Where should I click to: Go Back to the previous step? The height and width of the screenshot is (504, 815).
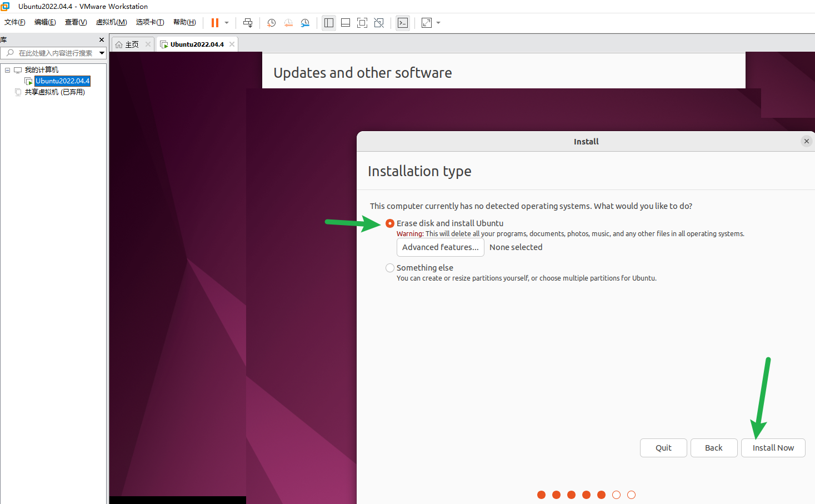[714, 448]
